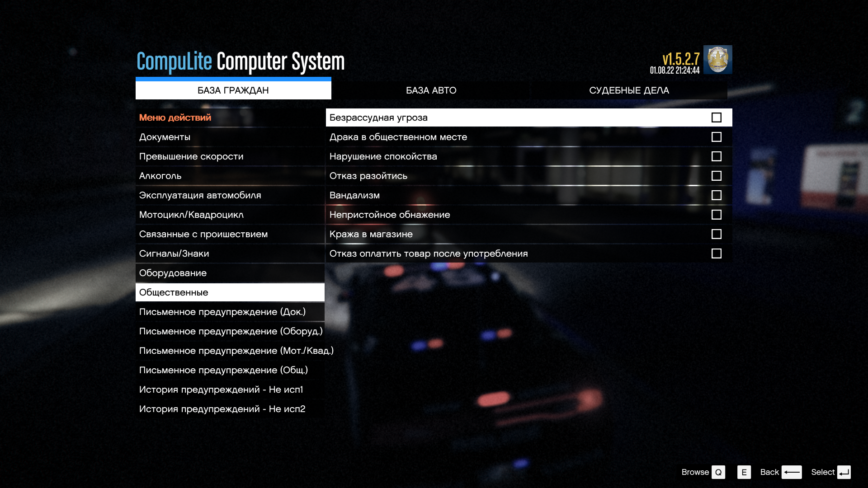Viewport: 868px width, 488px height.
Task: Select the БАЗА ГРАЖДАН tab
Action: click(233, 90)
